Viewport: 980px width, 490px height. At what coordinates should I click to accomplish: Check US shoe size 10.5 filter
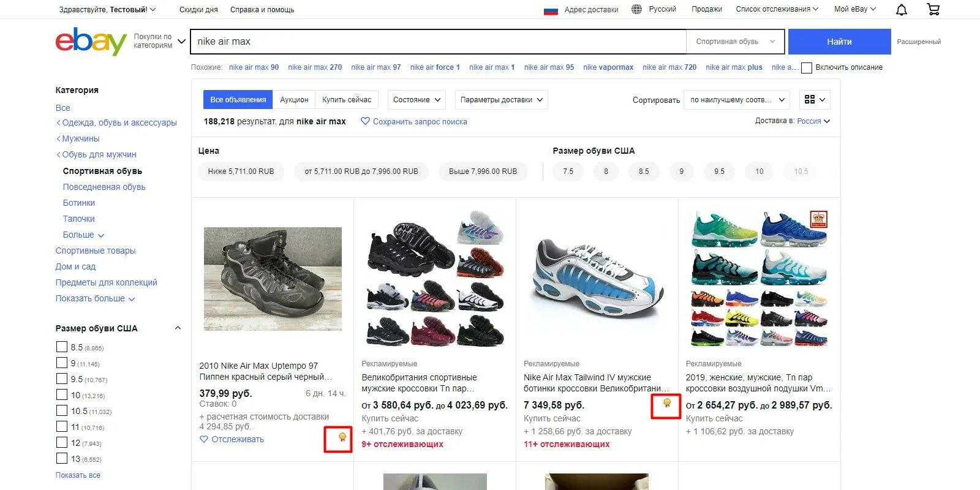click(61, 410)
